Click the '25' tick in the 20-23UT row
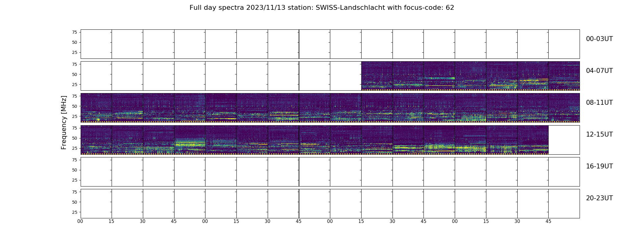Image resolution: width=644 pixels, height=245 pixels. point(75,212)
